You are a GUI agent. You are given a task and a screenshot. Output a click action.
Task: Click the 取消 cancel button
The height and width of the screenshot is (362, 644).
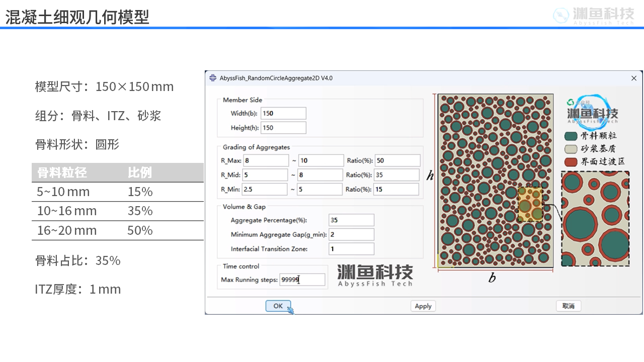point(569,306)
